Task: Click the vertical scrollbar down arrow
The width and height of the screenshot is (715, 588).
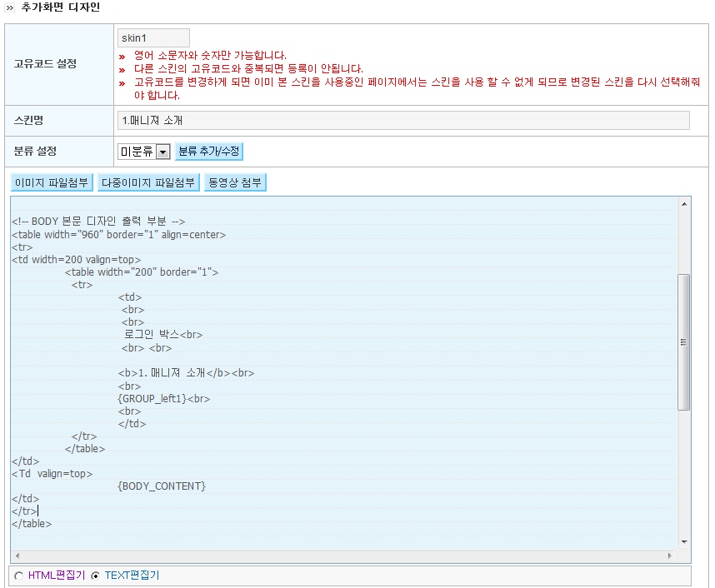Action: tap(684, 542)
